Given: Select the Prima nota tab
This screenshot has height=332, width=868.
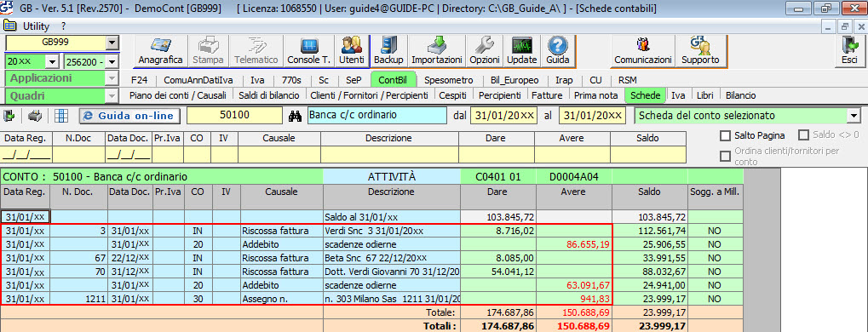Looking at the screenshot, I should click(x=595, y=95).
